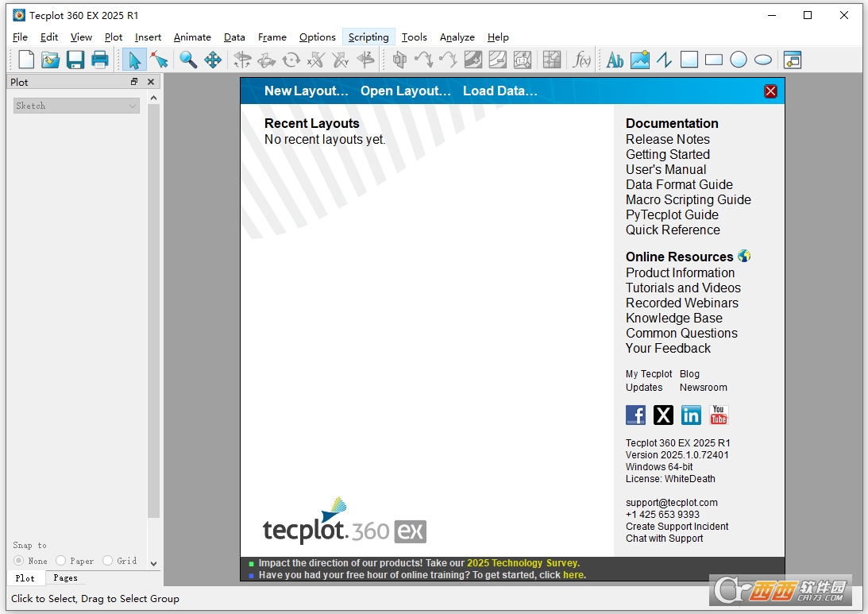The image size is (868, 614).
Task: Click the sidebar scroll down arrow
Action: coord(154,564)
